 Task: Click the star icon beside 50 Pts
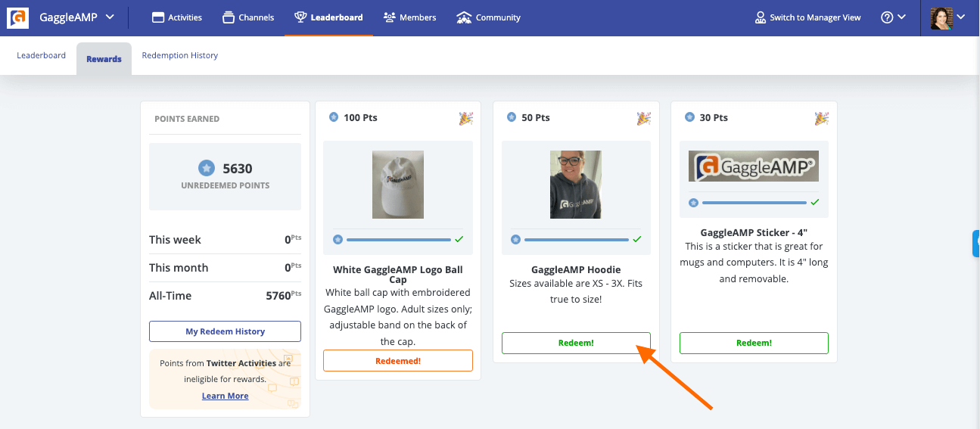pyautogui.click(x=512, y=117)
